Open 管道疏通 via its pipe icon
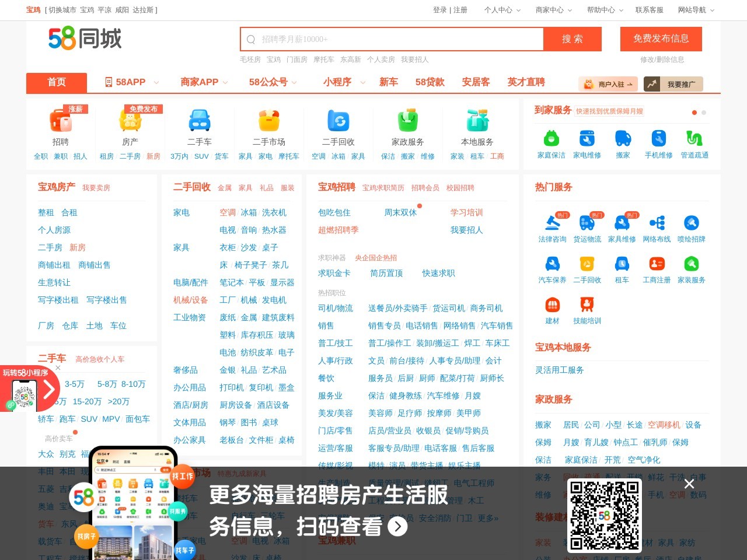 coord(694,138)
